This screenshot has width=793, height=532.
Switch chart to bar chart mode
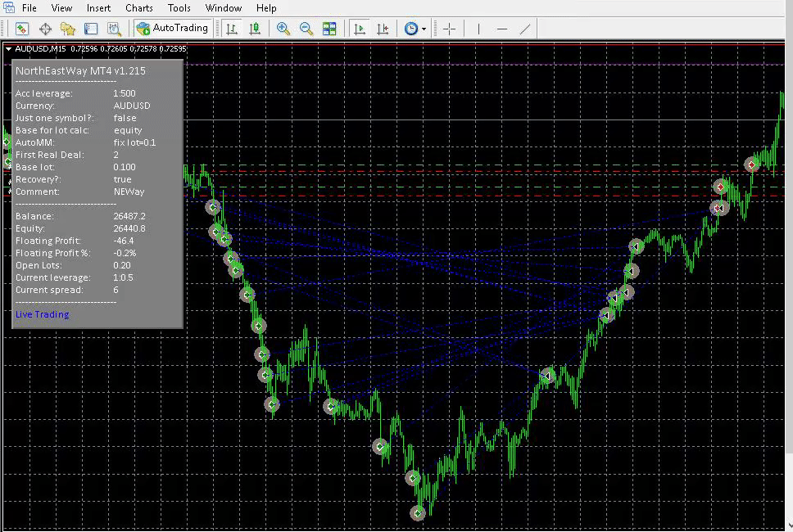point(232,29)
